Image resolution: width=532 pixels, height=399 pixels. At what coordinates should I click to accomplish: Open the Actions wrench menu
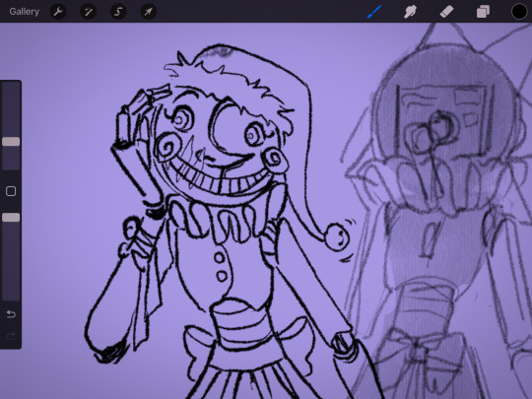tap(58, 12)
